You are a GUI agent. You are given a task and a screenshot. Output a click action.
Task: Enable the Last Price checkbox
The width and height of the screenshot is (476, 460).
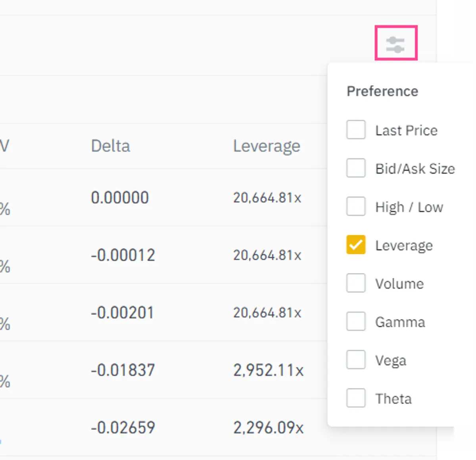[356, 130]
